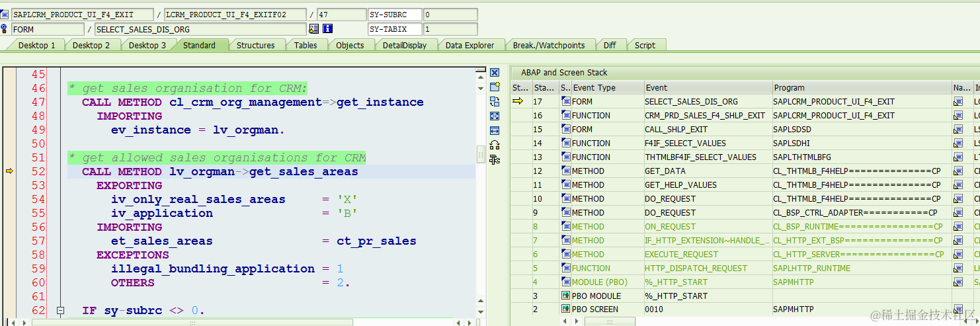Click the gear icon beside the FORM field
The image size is (980, 326).
5,29
